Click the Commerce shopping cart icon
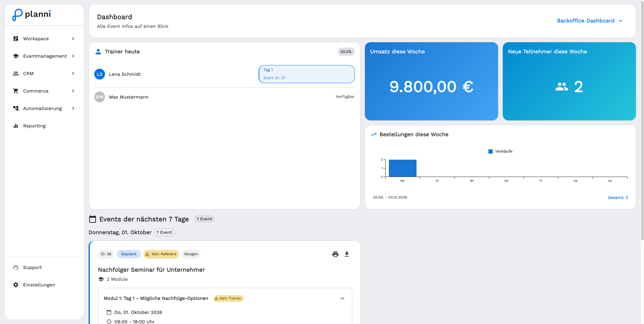The width and height of the screenshot is (644, 324). tap(16, 91)
